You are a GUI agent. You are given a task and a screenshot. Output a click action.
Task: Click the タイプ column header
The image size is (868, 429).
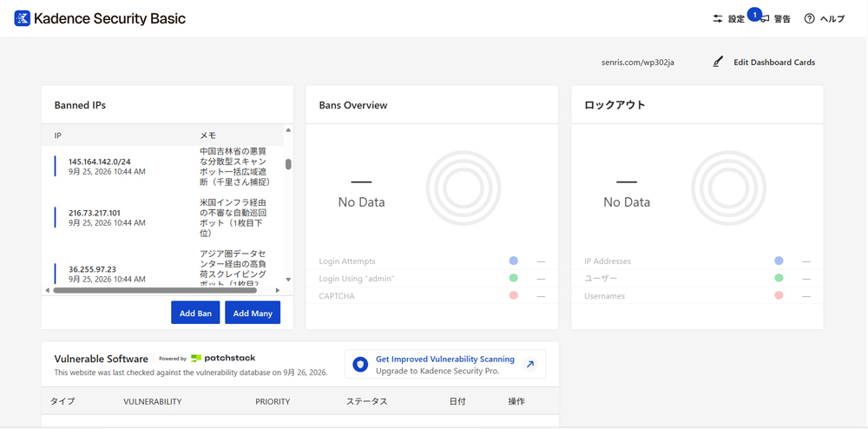click(x=62, y=401)
